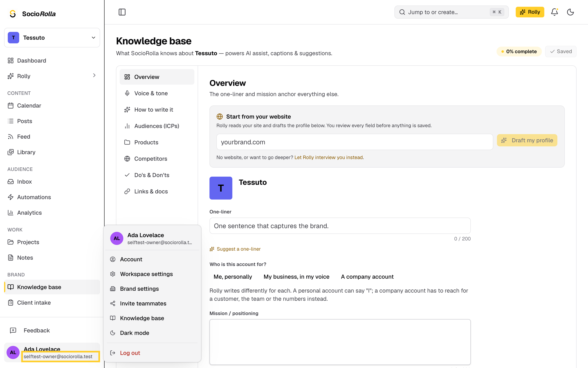Go to Posts in sidebar
The height and width of the screenshot is (368, 588).
click(52, 121)
